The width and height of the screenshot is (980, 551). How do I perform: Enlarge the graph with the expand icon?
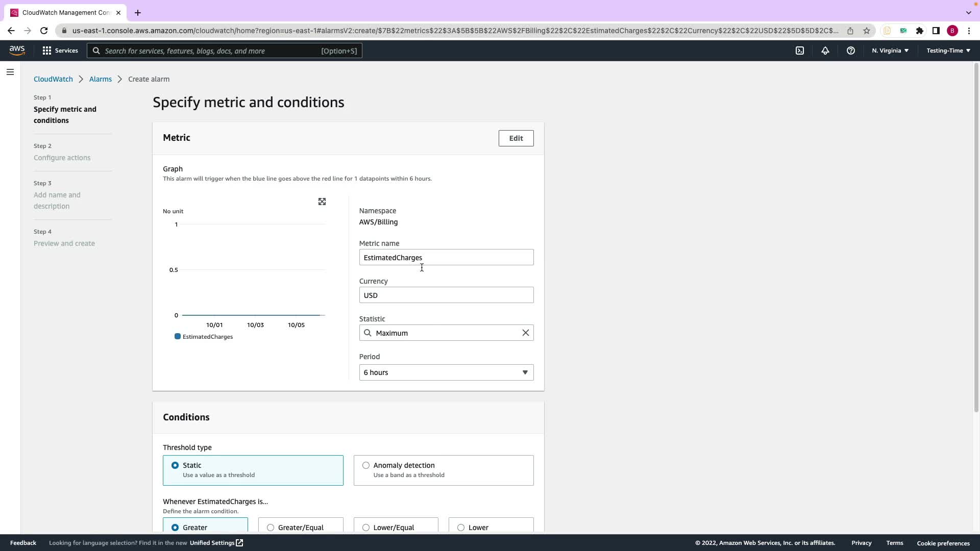tap(322, 202)
